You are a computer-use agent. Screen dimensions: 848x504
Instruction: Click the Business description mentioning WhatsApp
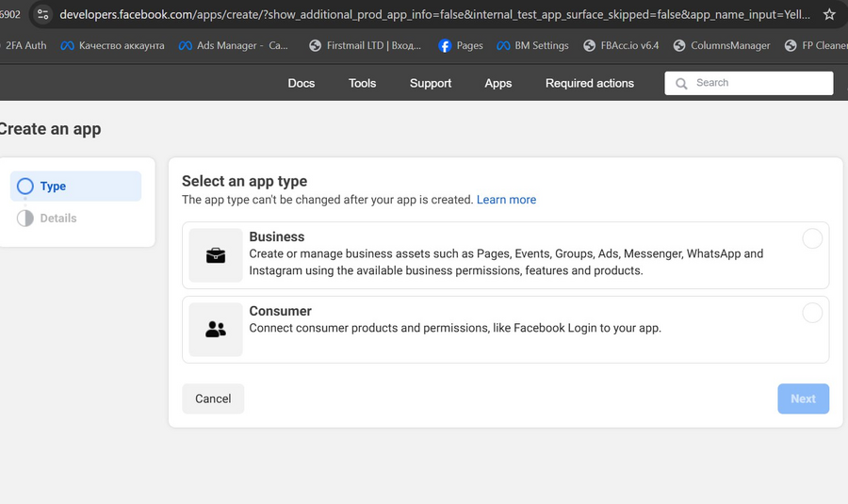tap(506, 262)
